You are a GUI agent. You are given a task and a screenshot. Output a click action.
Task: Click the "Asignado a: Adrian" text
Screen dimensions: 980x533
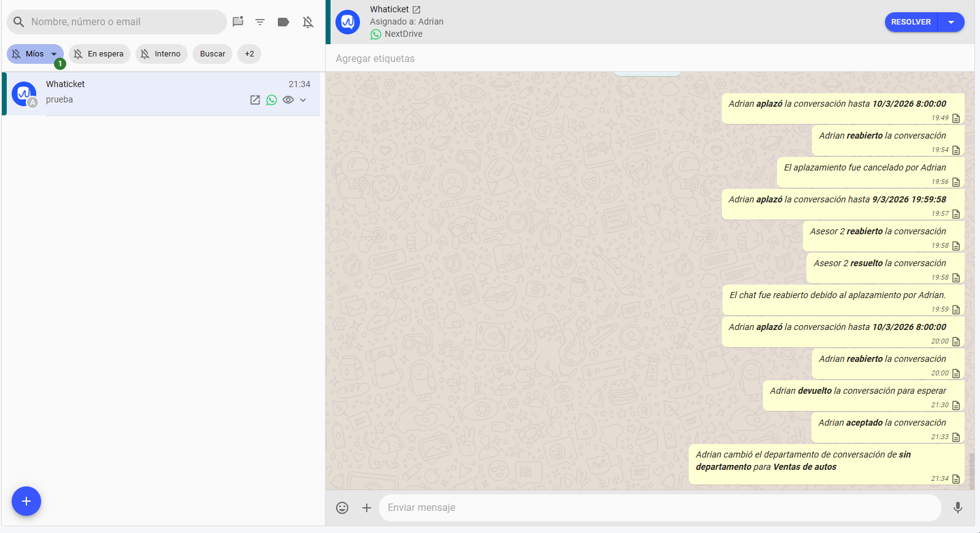pos(407,22)
